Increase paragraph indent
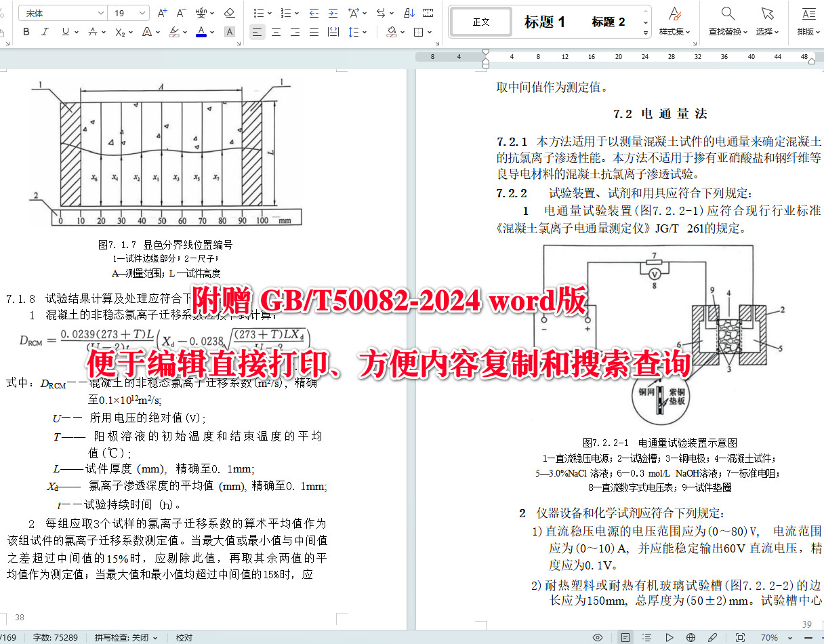This screenshot has height=644, width=824. 333,13
